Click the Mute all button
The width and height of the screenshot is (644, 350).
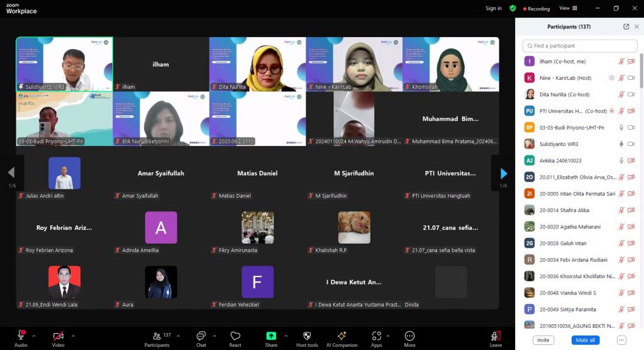pyautogui.click(x=585, y=340)
